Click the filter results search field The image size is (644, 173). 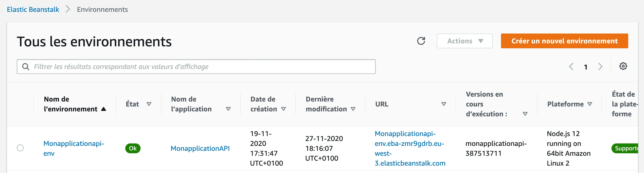click(200, 67)
